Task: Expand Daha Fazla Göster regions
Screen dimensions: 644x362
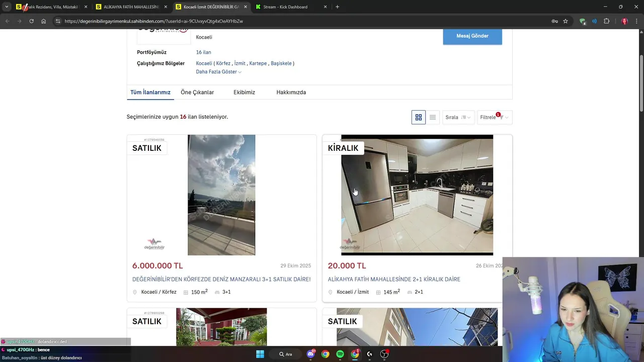Action: point(218,72)
